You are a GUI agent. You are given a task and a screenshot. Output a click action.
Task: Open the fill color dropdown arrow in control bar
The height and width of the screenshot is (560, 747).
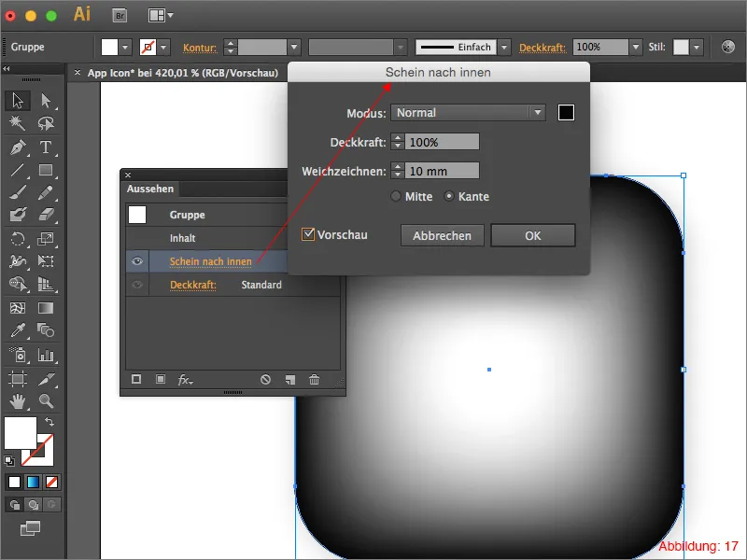pos(125,48)
